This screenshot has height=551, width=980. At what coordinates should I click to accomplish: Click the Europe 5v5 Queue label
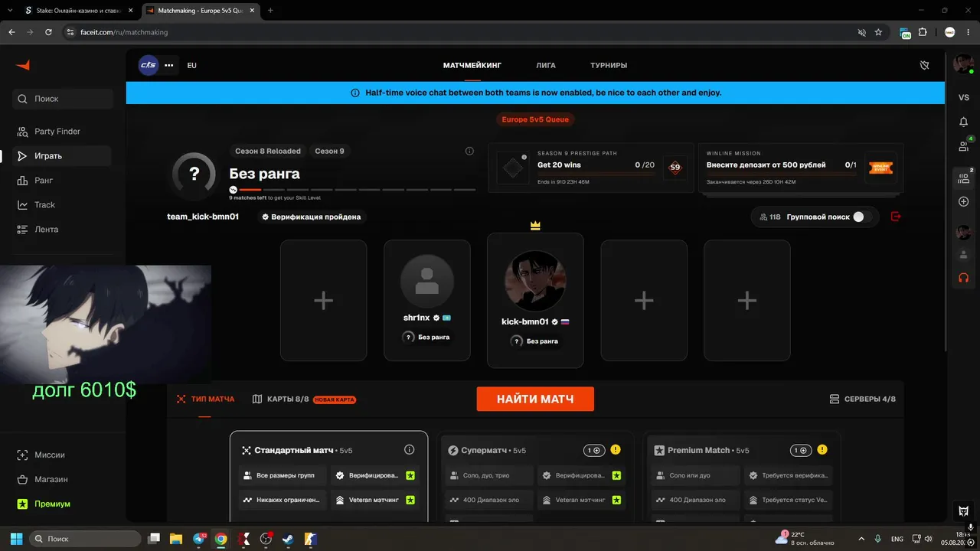point(535,119)
